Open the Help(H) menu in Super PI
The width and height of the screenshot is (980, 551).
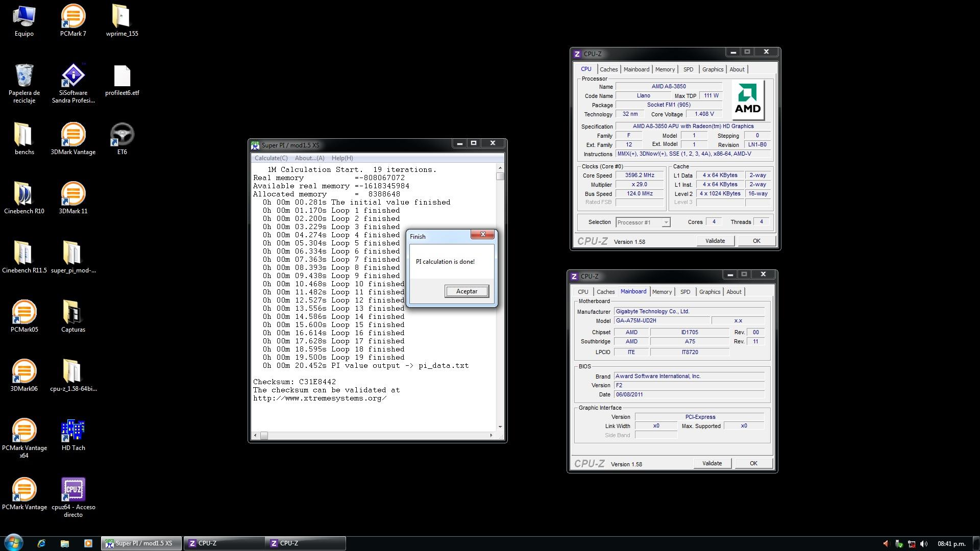[342, 158]
